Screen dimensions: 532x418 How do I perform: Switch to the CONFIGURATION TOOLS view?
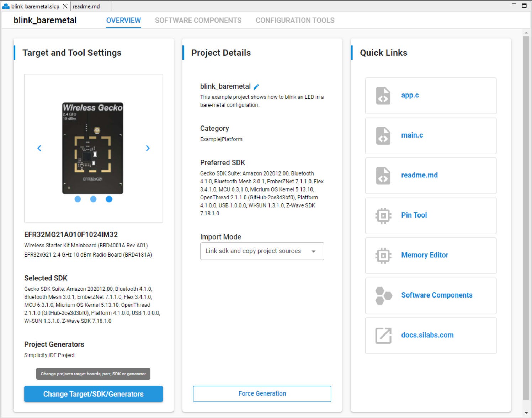294,20
